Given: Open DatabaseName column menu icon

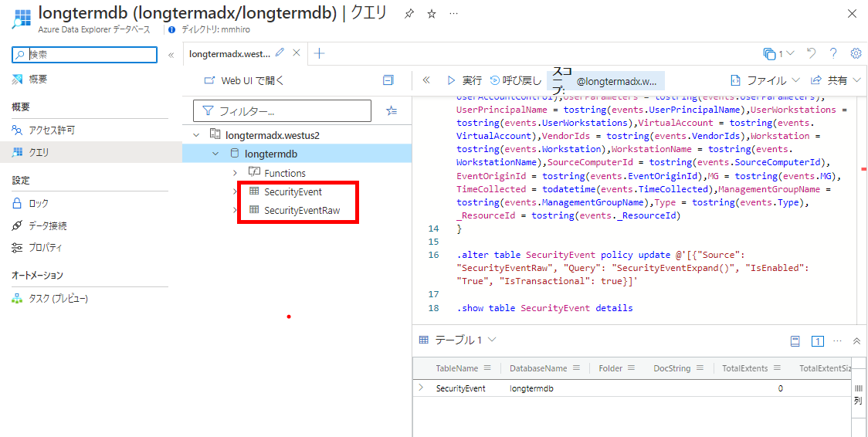Looking at the screenshot, I should point(576,368).
